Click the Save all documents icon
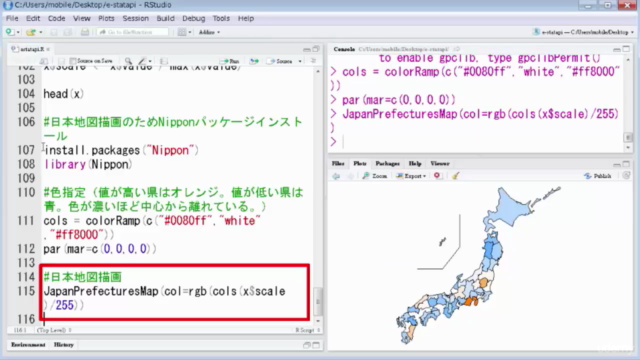 [x=68, y=32]
